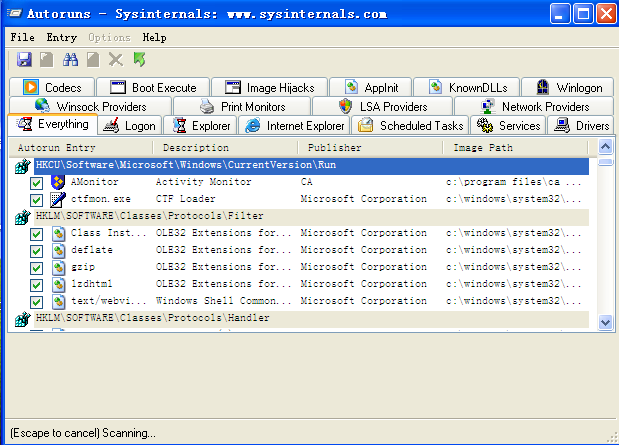Viewport: 619px width, 445px height.
Task: Toggle the deflate entry checkbox
Action: [36, 251]
